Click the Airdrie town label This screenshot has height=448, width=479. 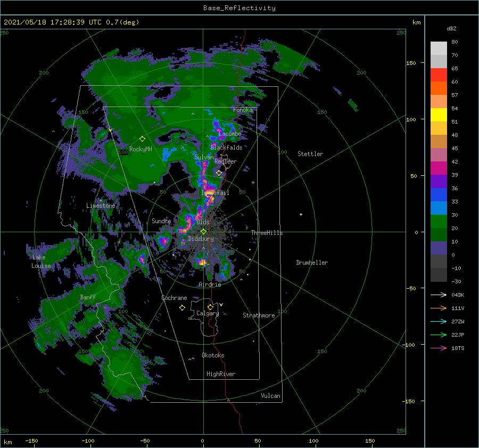[210, 284]
